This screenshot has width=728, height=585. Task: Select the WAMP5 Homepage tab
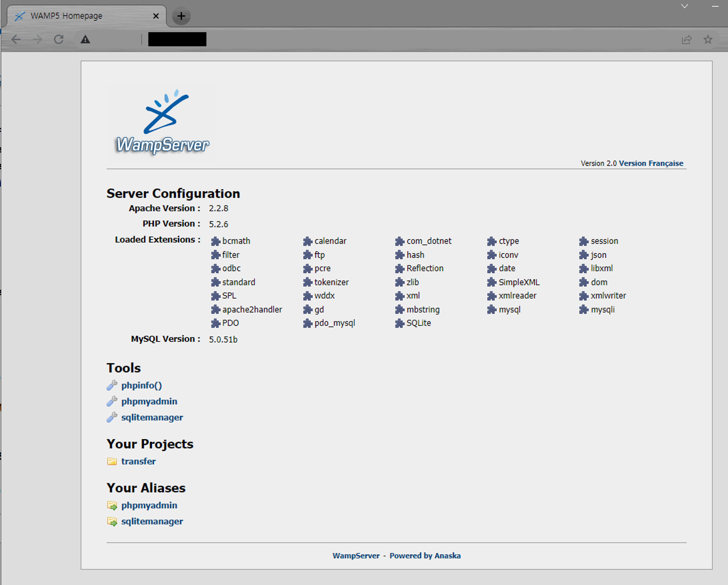66,16
